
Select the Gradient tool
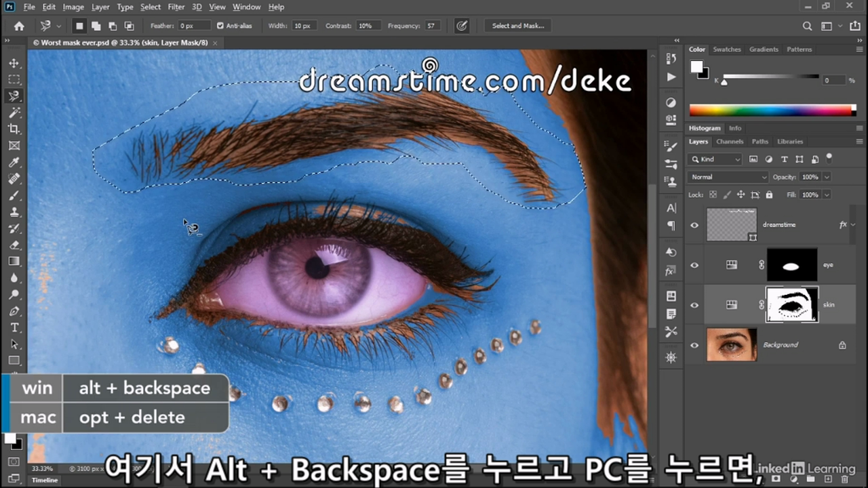coord(14,261)
